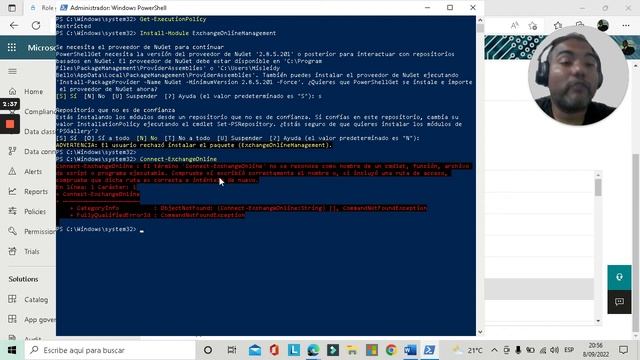Screen dimensions: 640x360
Task: Open Cortana from the taskbar
Action: pos(208,350)
